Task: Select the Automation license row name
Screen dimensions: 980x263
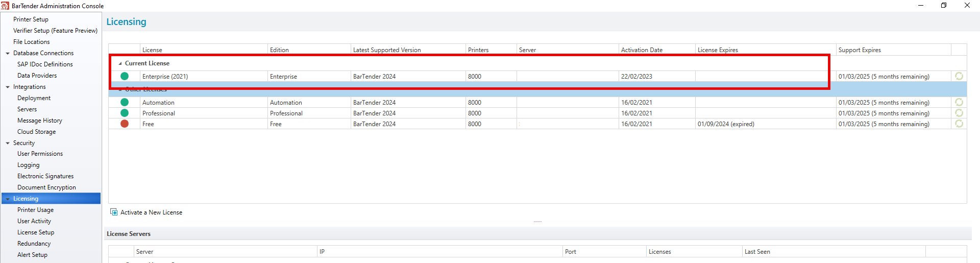Action: (158, 103)
